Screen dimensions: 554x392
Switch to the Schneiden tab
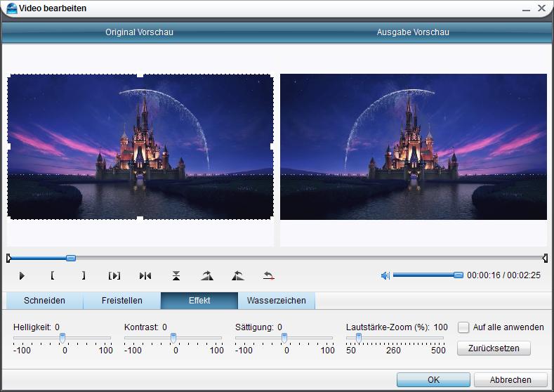tap(44, 301)
